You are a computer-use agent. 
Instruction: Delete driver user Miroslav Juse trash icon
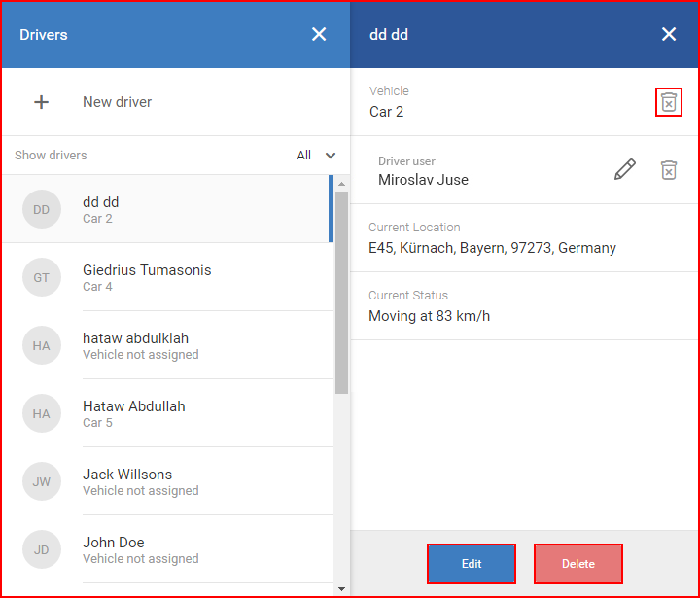point(668,170)
